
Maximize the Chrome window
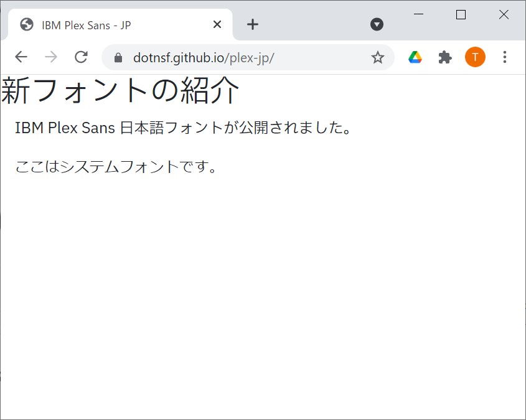461,14
